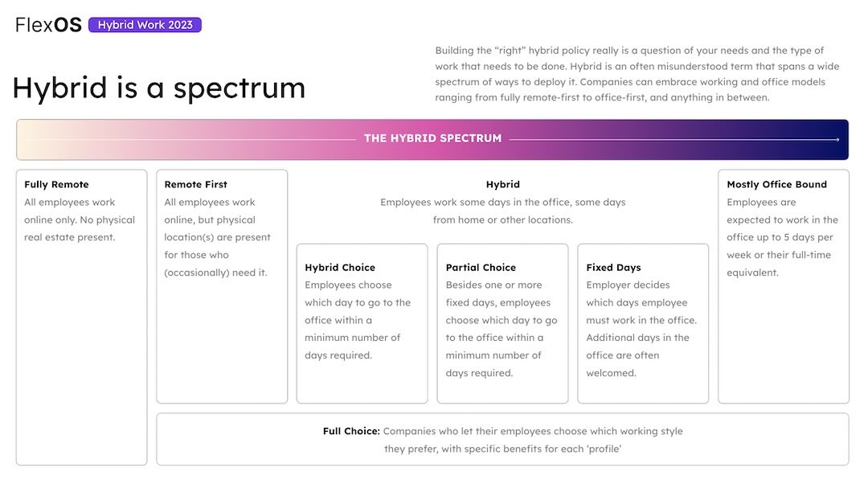
Task: Select the Fully Remote heading
Action: [x=56, y=185]
